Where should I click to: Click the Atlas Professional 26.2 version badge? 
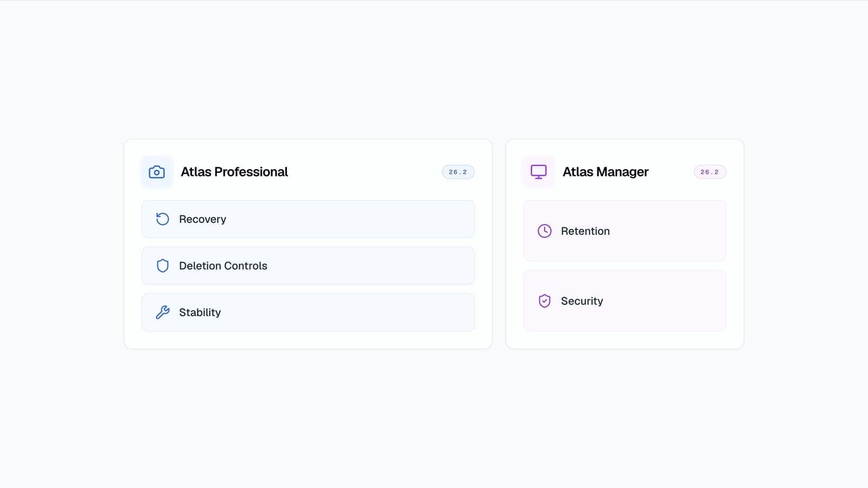(458, 172)
